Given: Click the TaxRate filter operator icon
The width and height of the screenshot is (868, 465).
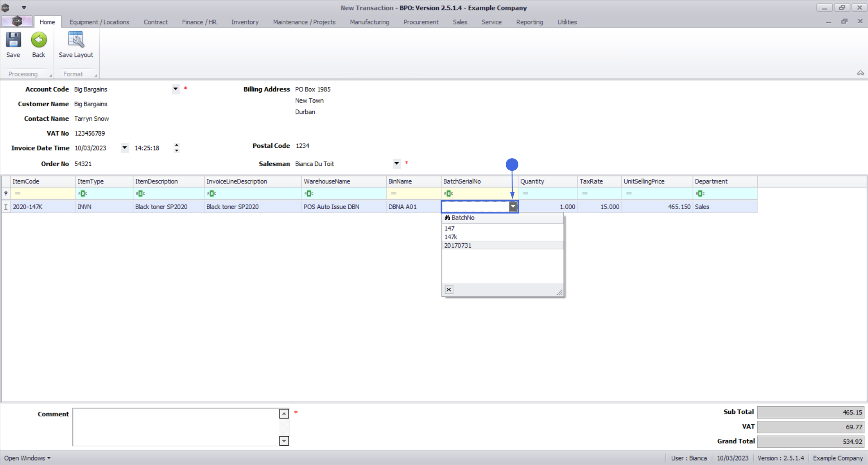Looking at the screenshot, I should point(585,193).
